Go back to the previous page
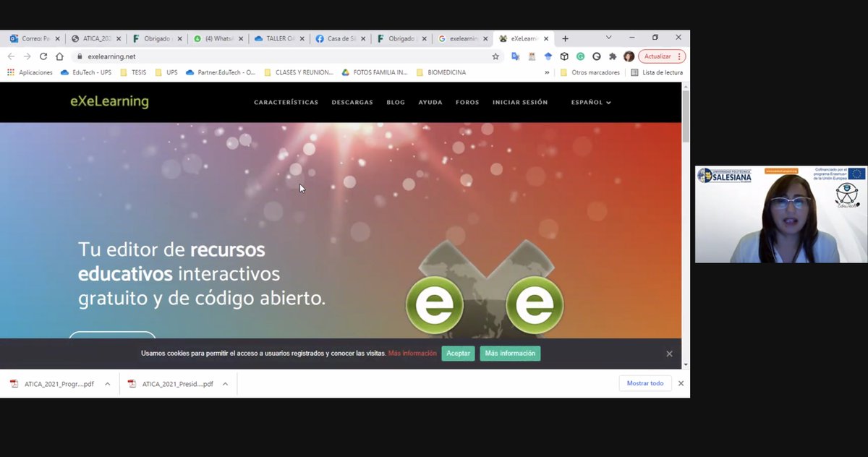This screenshot has width=868, height=457. [x=11, y=56]
